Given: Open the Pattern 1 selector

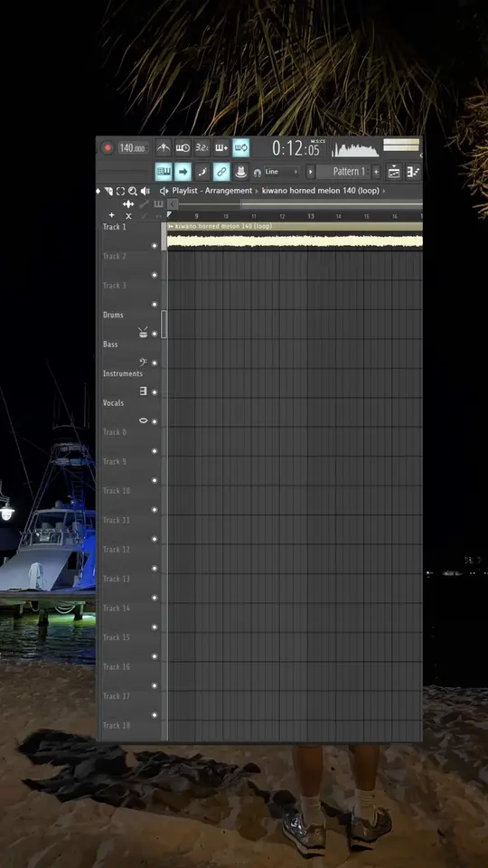Looking at the screenshot, I should (x=343, y=172).
